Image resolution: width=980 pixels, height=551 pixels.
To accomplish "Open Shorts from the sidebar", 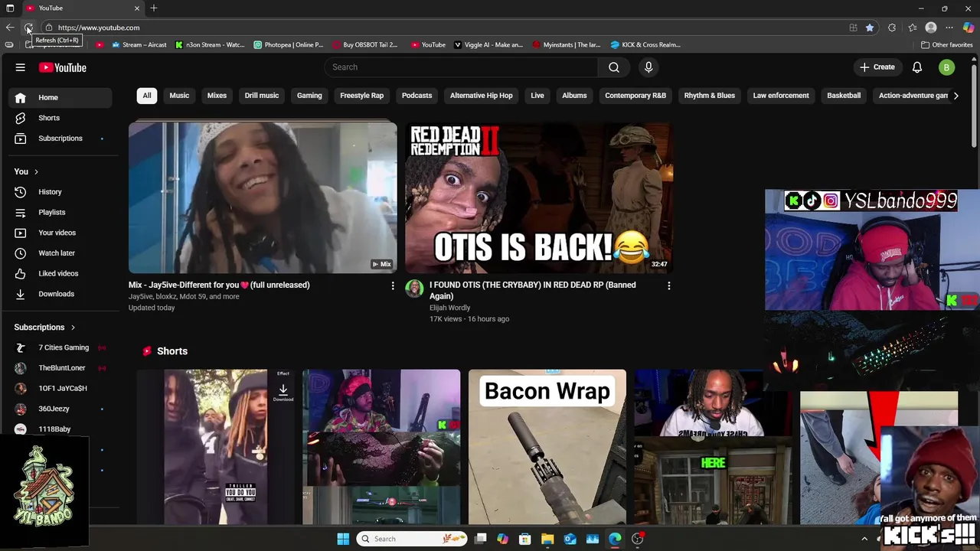I will [x=60, y=118].
